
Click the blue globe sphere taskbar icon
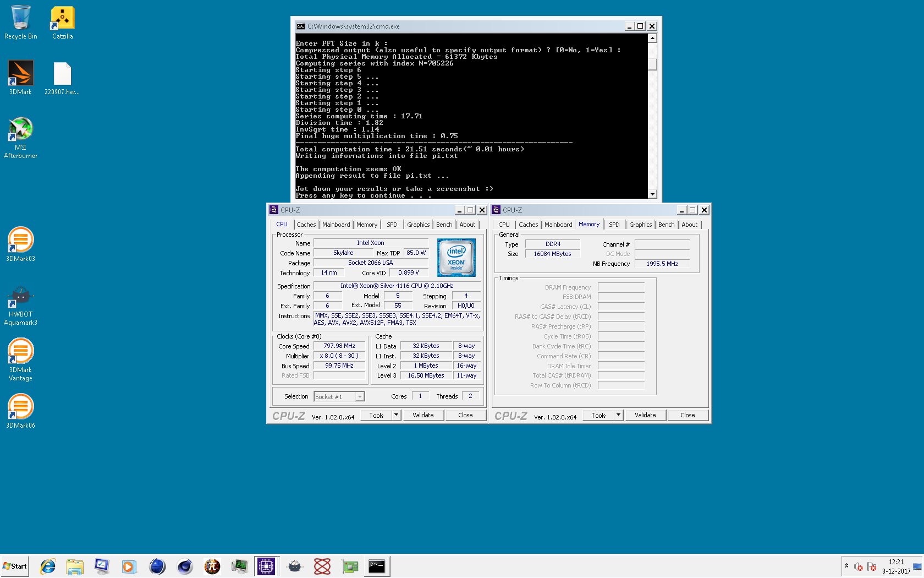coord(157,566)
